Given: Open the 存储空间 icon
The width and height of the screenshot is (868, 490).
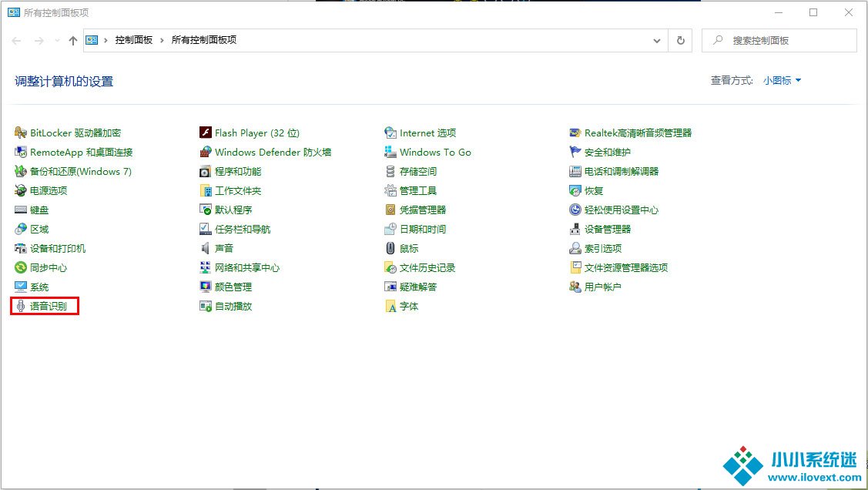Looking at the screenshot, I should [x=390, y=172].
